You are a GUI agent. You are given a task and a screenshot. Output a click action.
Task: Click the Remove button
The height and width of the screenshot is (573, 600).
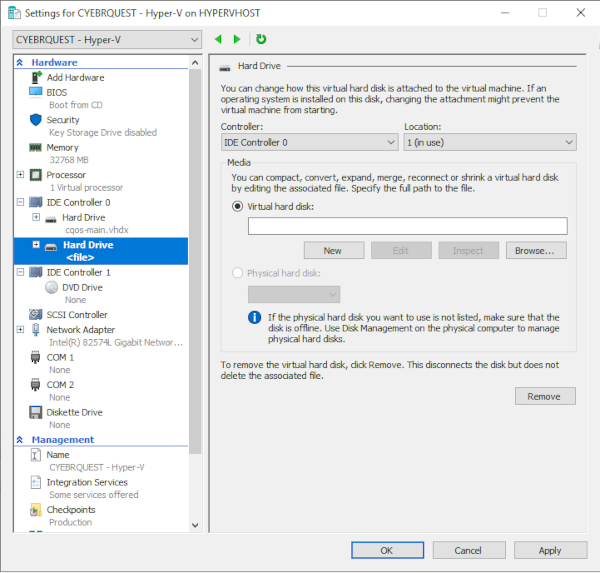pos(545,396)
